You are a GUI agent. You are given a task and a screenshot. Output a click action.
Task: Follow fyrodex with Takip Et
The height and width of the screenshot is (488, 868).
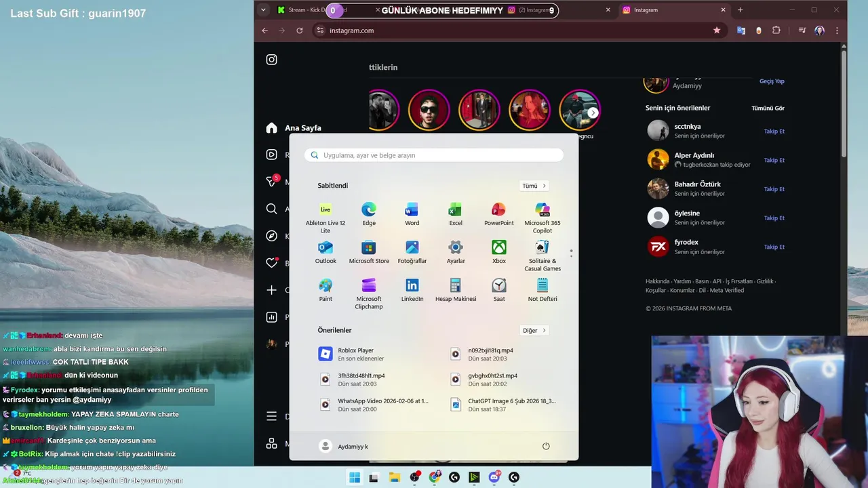point(774,247)
